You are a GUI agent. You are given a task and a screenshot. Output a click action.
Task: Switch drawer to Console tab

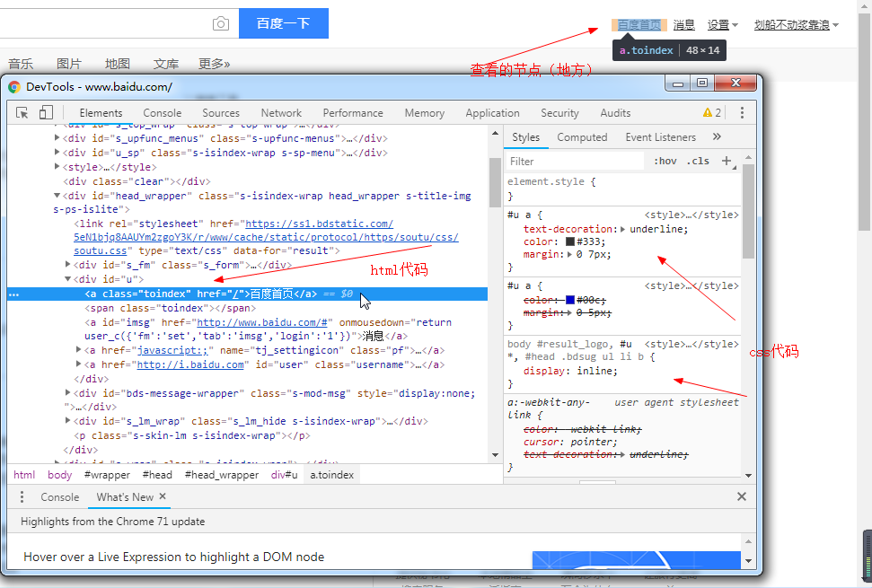tap(59, 497)
